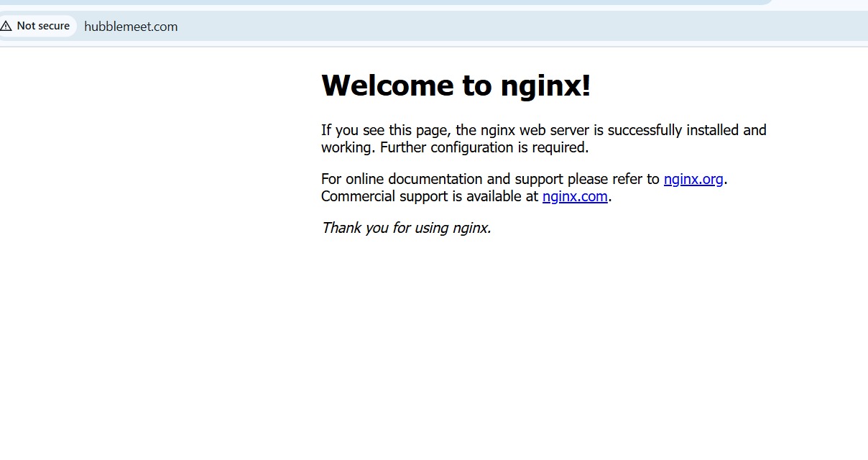
Task: Click "nginx!" at the end of the heading
Action: point(545,86)
